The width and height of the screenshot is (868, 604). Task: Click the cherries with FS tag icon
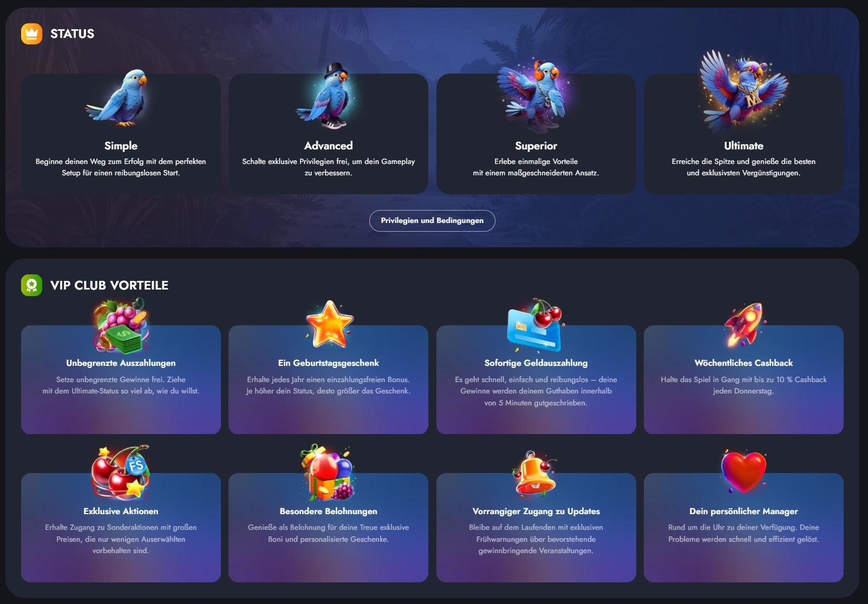point(120,472)
